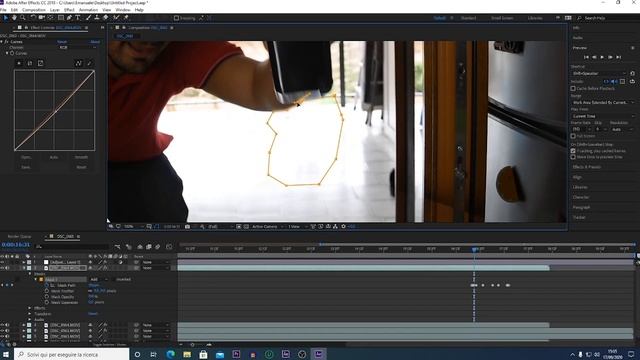Image resolution: width=640 pixels, height=360 pixels.
Task: Expand the Transform group in timeline
Action: pos(30,314)
